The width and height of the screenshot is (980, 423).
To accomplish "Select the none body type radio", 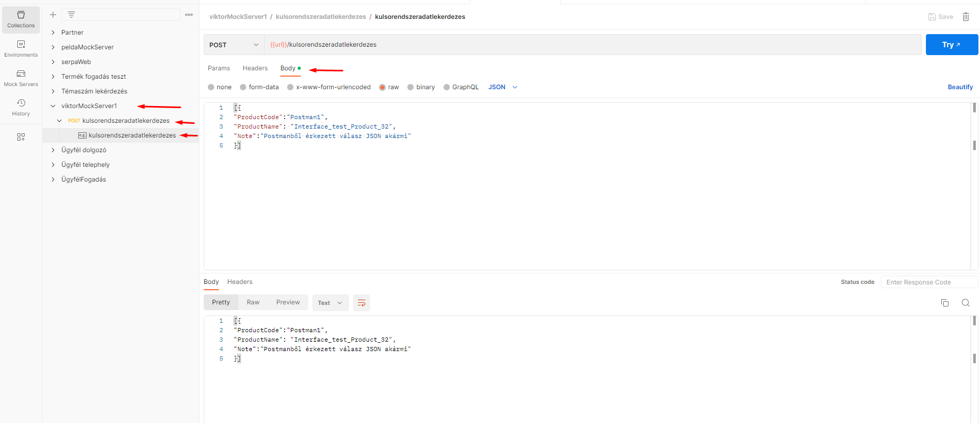I will click(211, 87).
